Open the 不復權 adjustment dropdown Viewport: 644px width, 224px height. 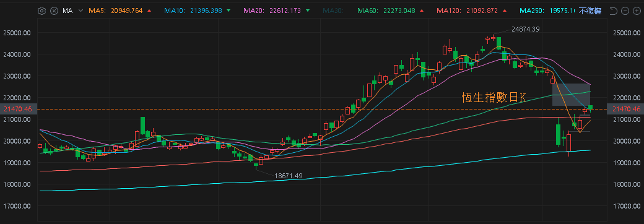click(590, 11)
